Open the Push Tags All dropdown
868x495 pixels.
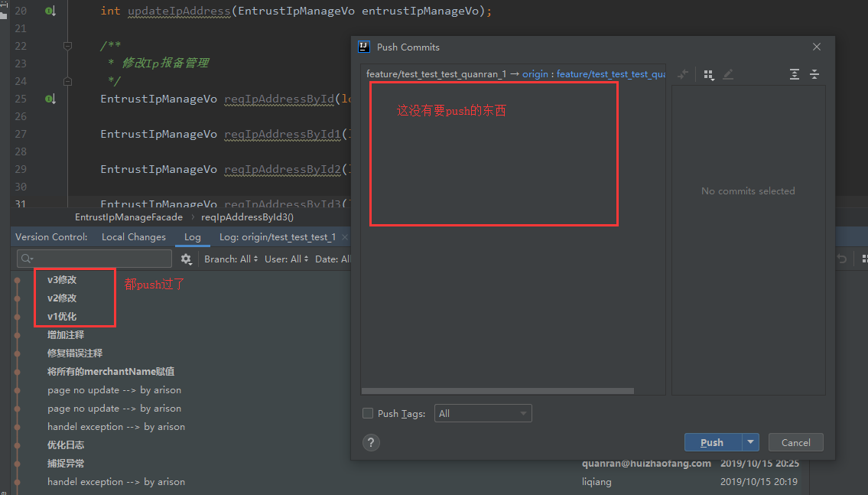click(x=483, y=413)
